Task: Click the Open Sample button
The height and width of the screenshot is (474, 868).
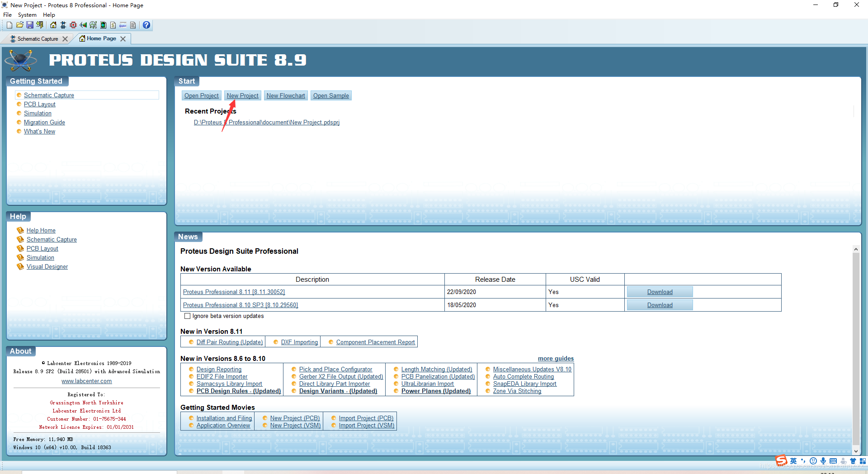Action: pyautogui.click(x=331, y=95)
